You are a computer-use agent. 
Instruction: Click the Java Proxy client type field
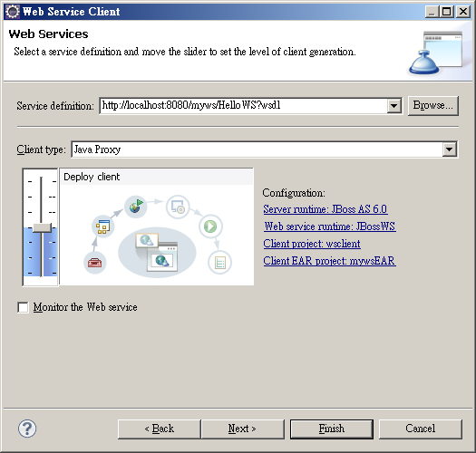pyautogui.click(x=257, y=149)
